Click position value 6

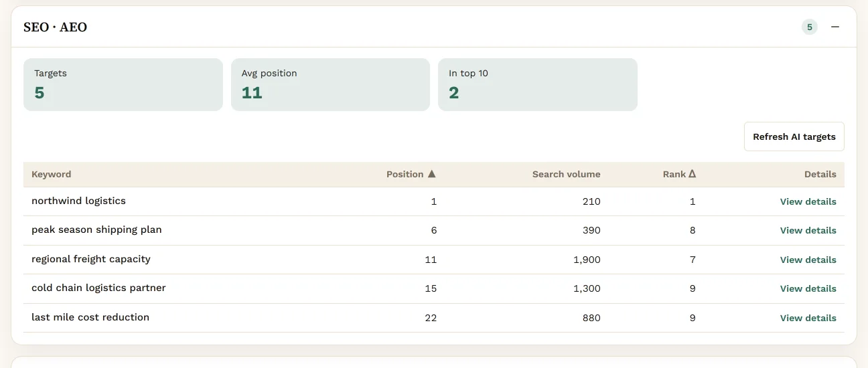(x=434, y=230)
